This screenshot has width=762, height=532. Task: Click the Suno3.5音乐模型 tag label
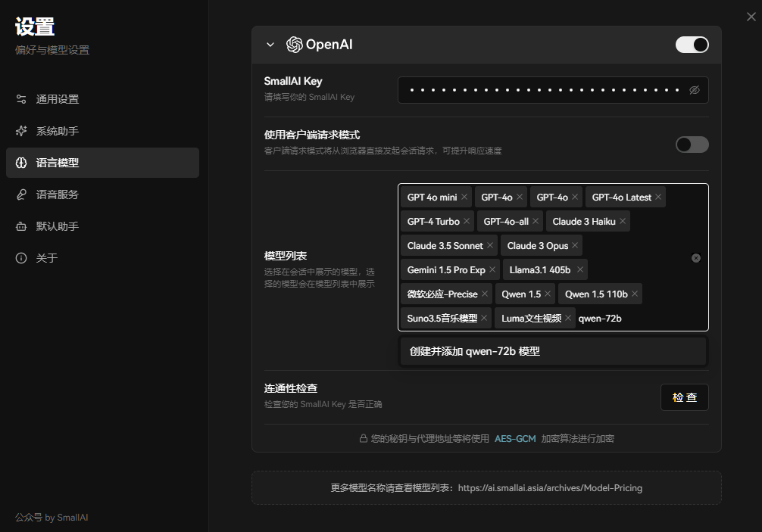[x=442, y=319]
